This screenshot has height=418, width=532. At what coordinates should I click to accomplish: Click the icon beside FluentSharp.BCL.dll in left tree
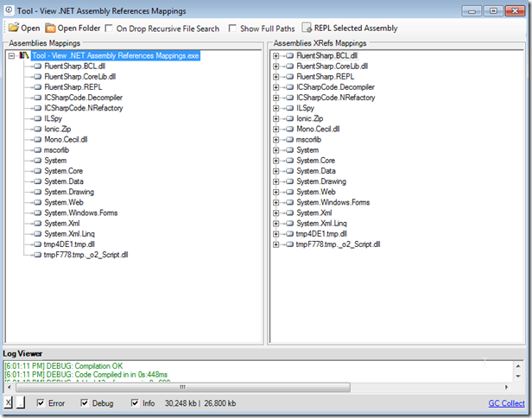tap(38, 66)
